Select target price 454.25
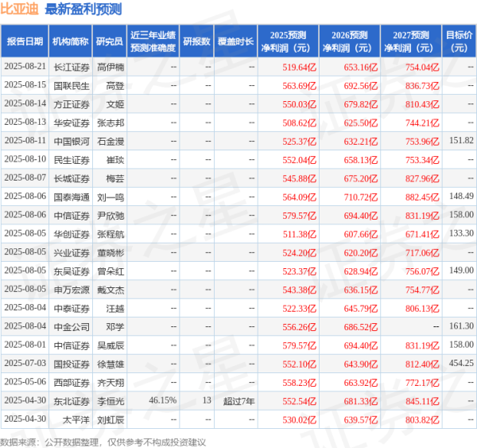The width and height of the screenshot is (477, 448). tap(461, 364)
